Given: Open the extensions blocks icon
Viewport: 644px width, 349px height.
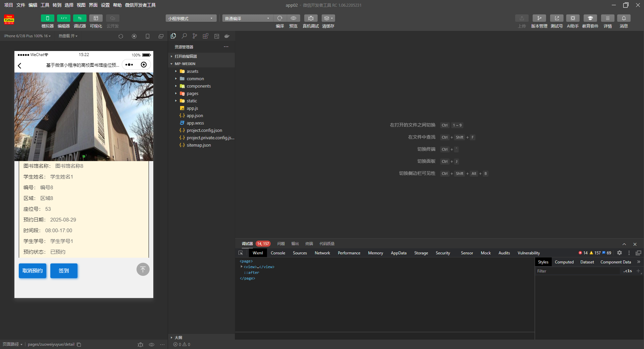Looking at the screenshot, I should pos(206,36).
